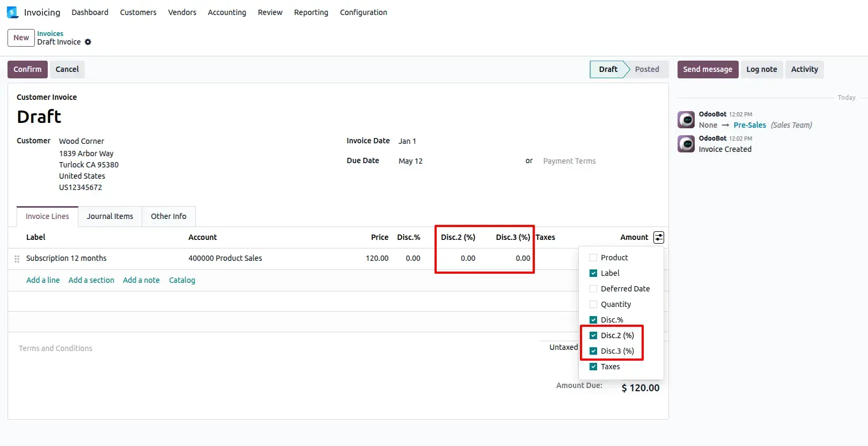Click Add a section link
868x446 pixels.
[x=91, y=280]
